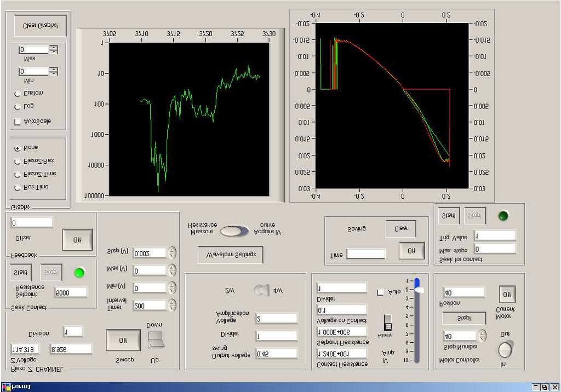Flip the motor In/Out toggle switch

point(506,349)
